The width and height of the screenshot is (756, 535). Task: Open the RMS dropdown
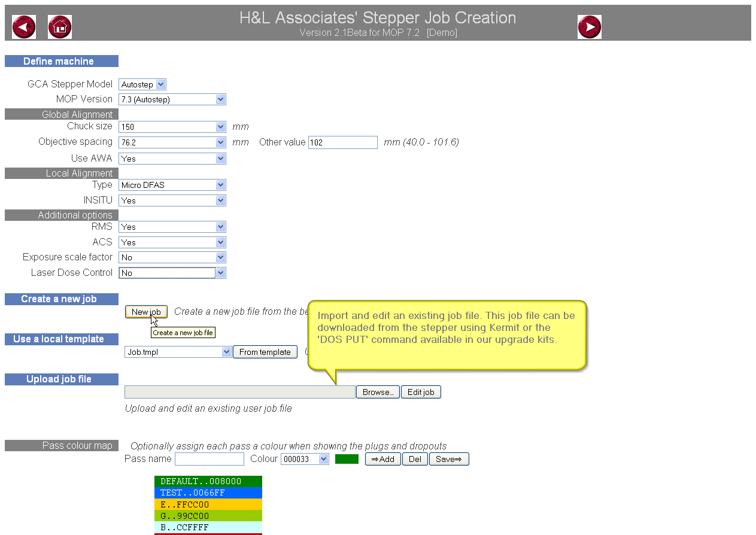pyautogui.click(x=172, y=227)
